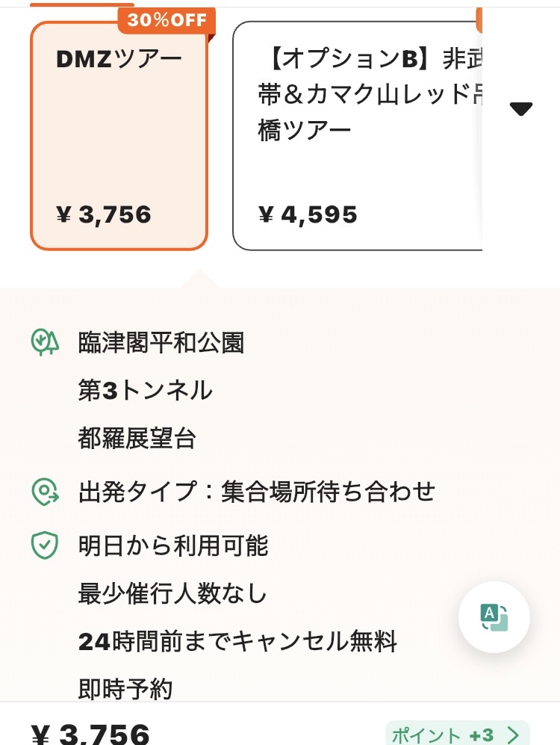Click 即時予約 instant booking text

click(125, 688)
